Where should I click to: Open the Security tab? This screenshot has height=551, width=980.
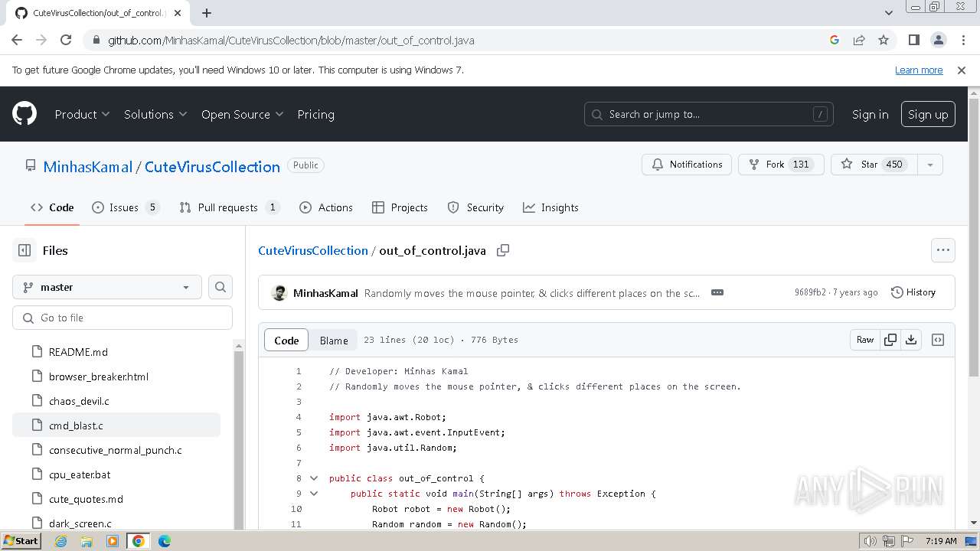tap(475, 207)
